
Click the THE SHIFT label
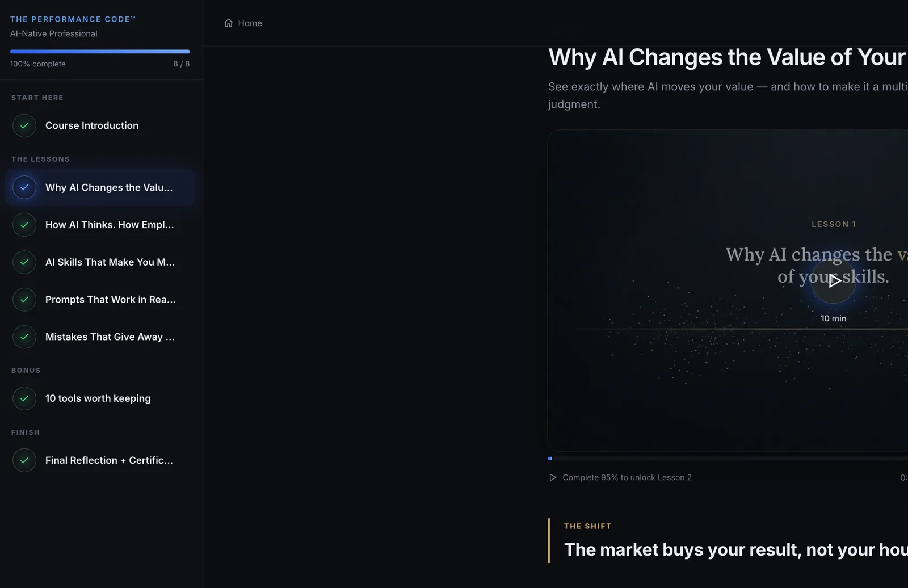click(588, 526)
